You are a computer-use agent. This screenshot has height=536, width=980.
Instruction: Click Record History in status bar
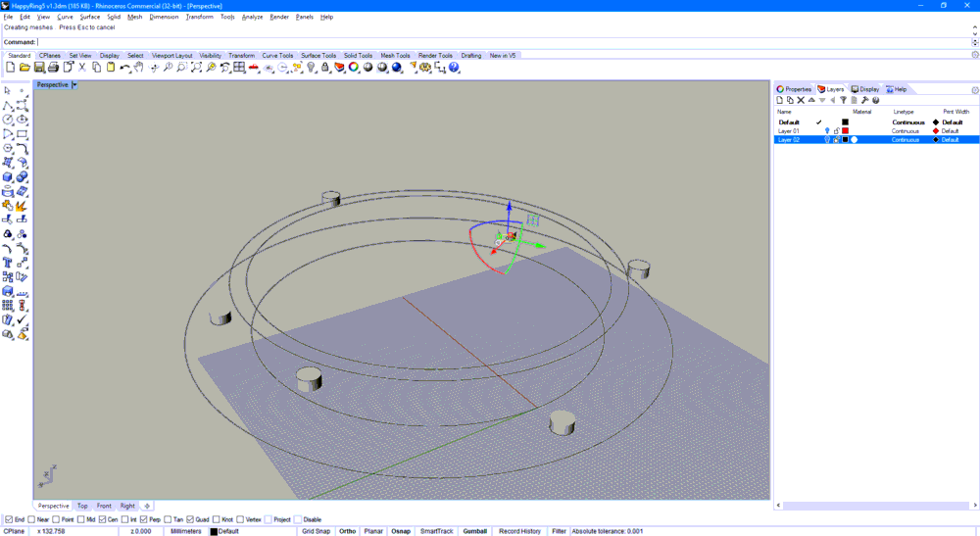pos(519,531)
